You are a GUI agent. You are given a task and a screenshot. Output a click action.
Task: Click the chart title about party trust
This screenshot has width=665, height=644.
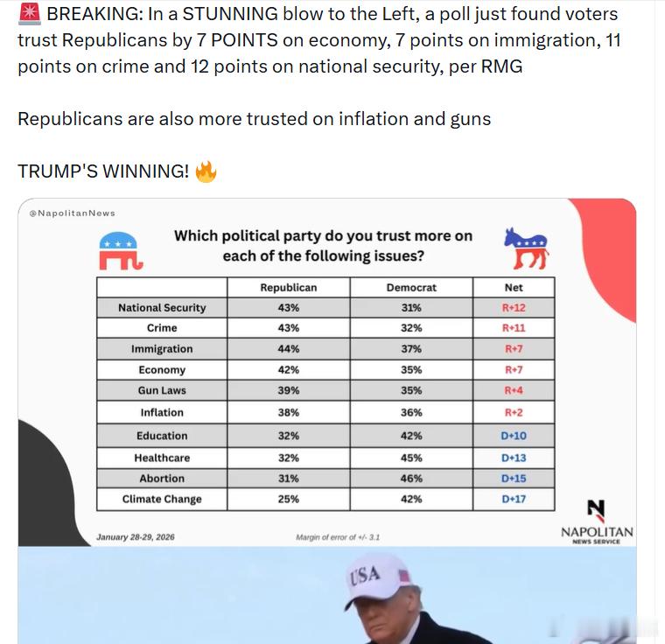323,246
